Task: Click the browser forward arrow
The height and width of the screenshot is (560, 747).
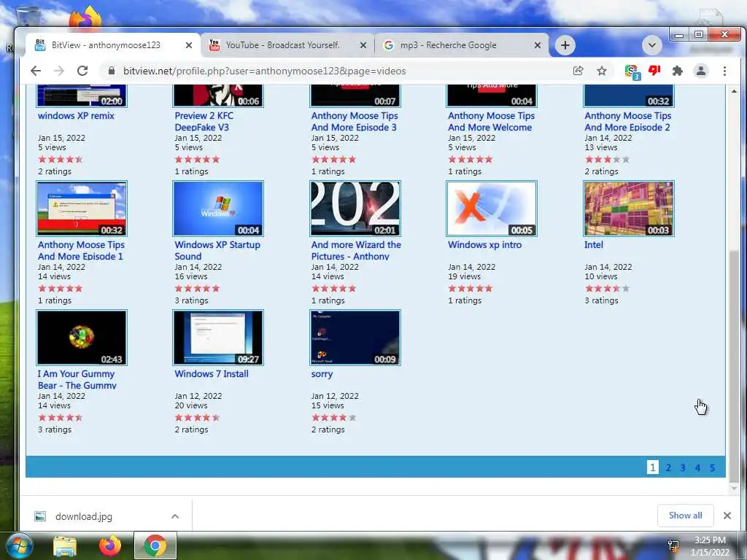Action: point(58,71)
